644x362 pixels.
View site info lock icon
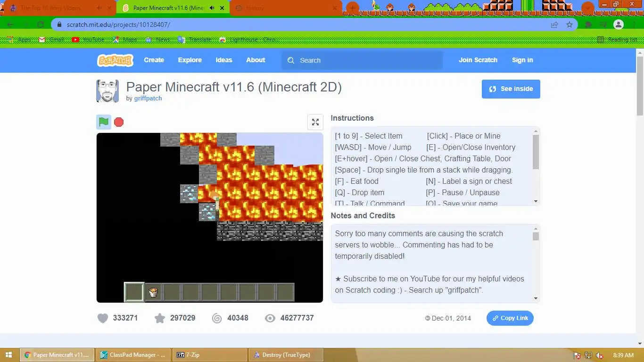tap(59, 25)
